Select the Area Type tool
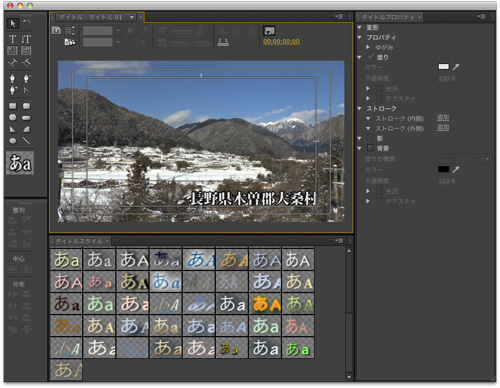Image resolution: width=500 pixels, height=388 pixels. [13, 51]
